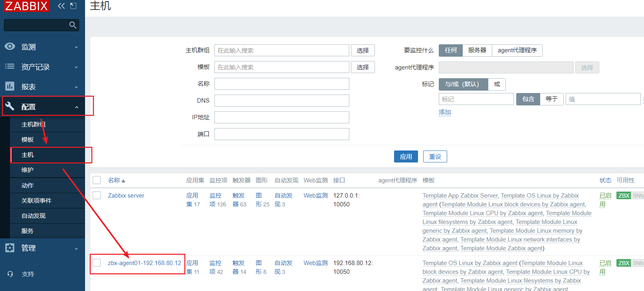Focus the DNS filter field
The width and height of the screenshot is (644, 291).
coord(282,101)
